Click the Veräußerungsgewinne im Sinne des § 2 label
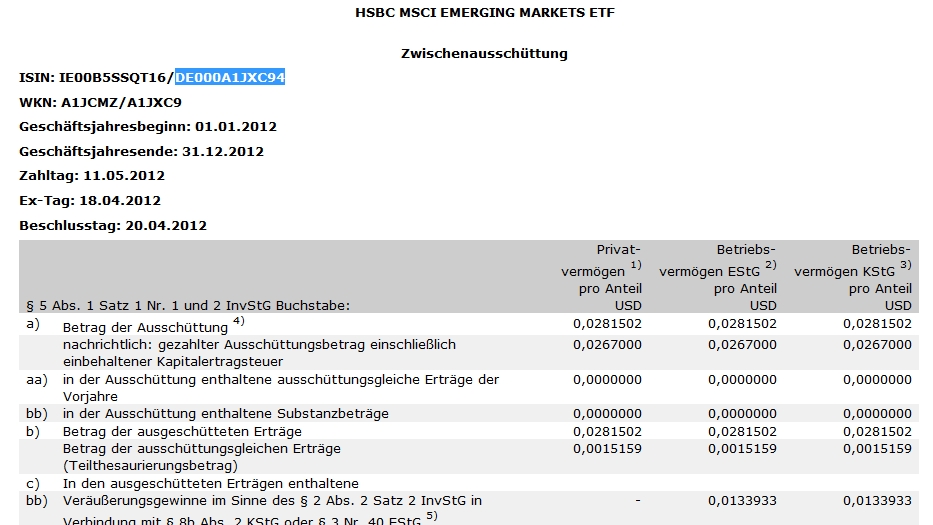The height and width of the screenshot is (525, 933). 273,510
